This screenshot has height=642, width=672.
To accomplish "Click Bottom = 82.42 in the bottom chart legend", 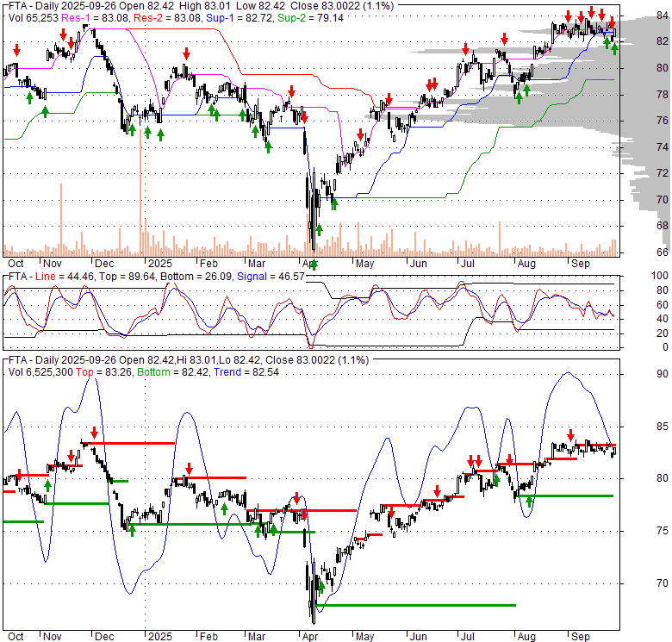I will point(173,372).
